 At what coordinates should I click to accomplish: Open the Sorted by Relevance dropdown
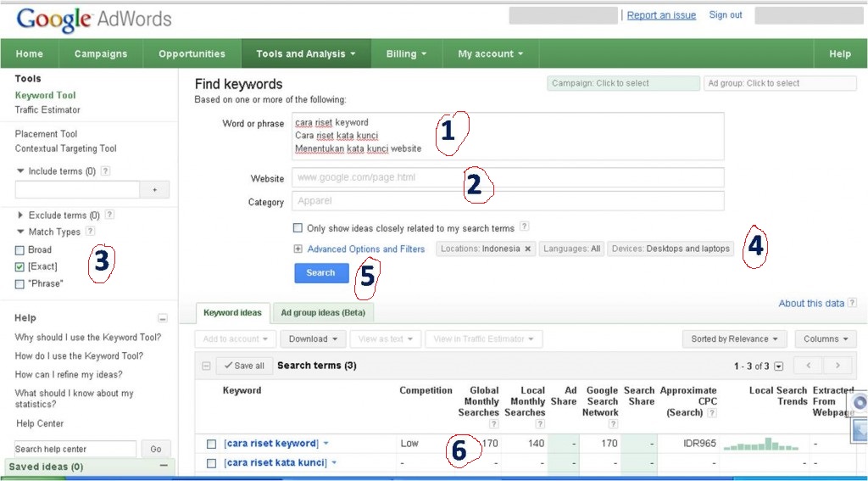tap(734, 338)
